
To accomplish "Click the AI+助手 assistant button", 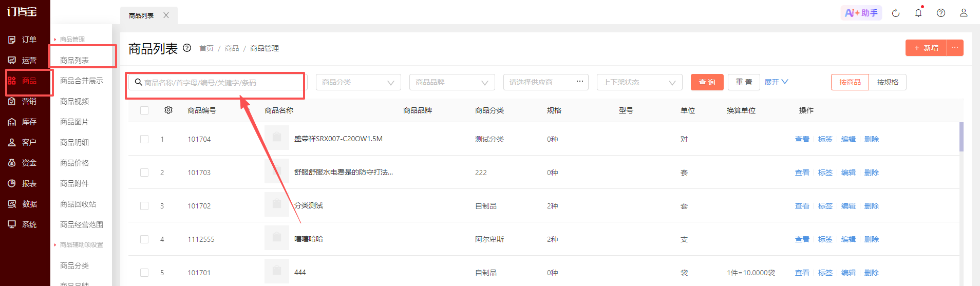I will 861,13.
